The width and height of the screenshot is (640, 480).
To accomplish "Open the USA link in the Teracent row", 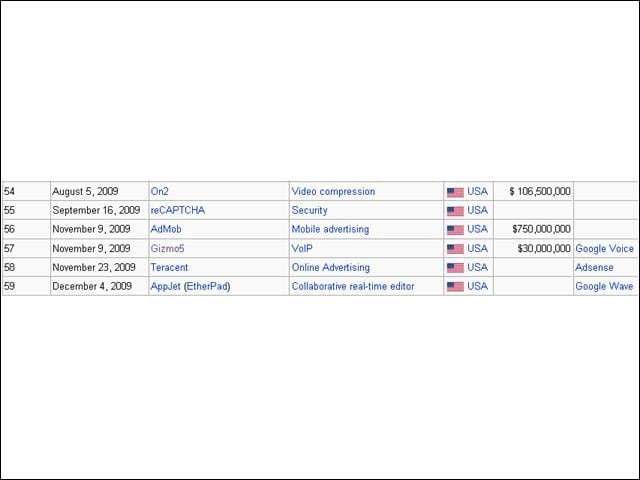I will click(x=478, y=267).
